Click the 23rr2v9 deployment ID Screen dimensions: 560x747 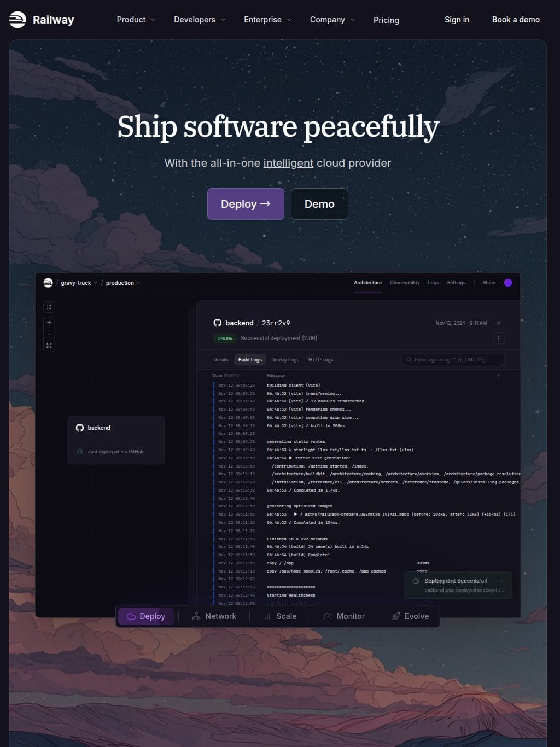pyautogui.click(x=276, y=323)
